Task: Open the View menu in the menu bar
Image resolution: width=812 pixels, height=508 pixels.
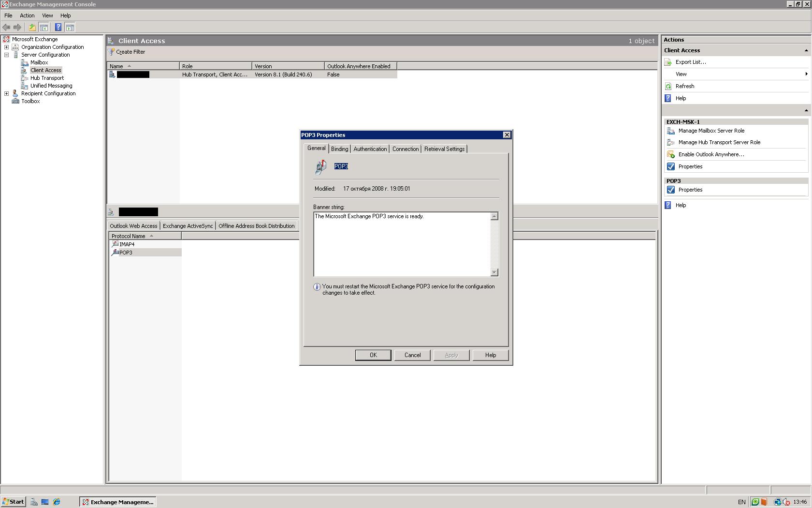Action: click(x=47, y=15)
